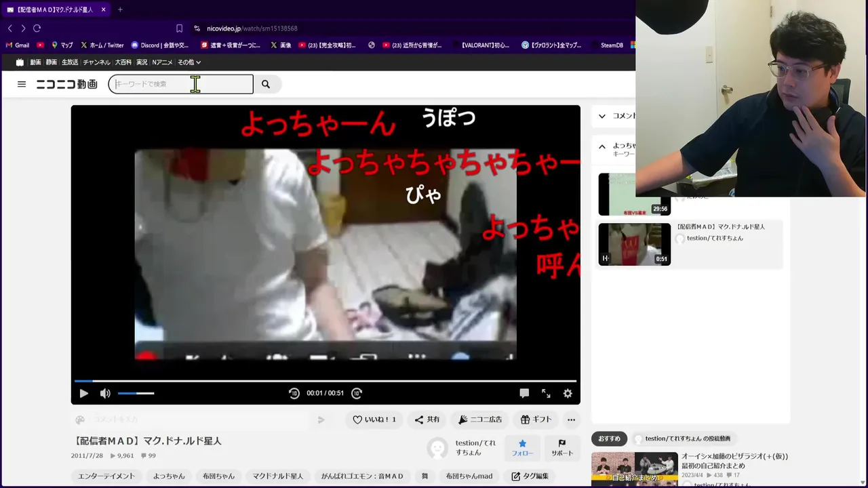Open the 0:51 playlist video thumbnail
This screenshot has width=868, height=488.
(x=634, y=244)
